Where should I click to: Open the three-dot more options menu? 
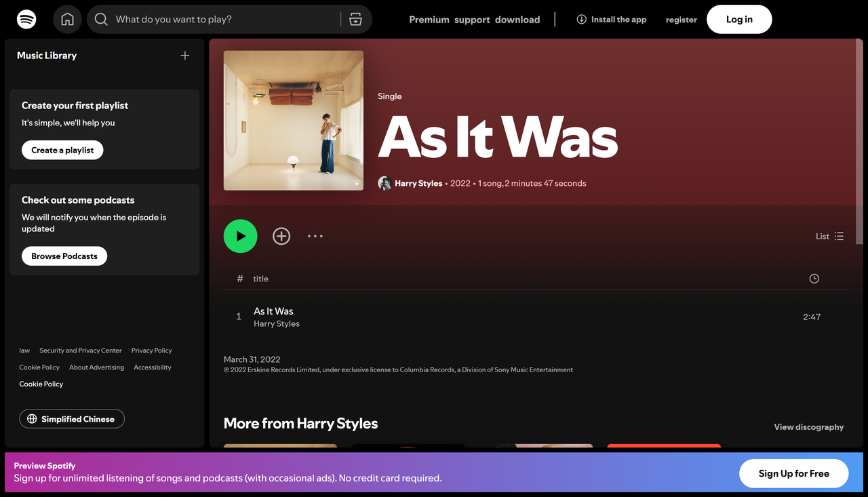(x=315, y=236)
